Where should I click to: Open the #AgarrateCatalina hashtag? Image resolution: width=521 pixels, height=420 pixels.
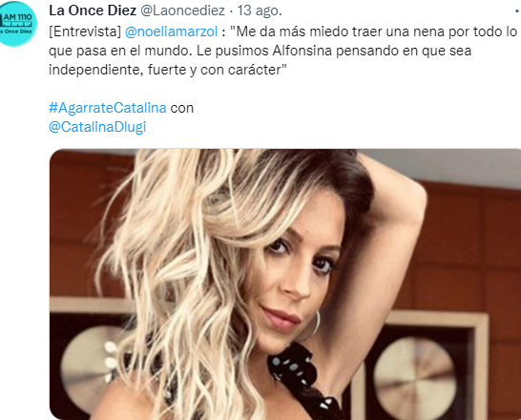107,108
